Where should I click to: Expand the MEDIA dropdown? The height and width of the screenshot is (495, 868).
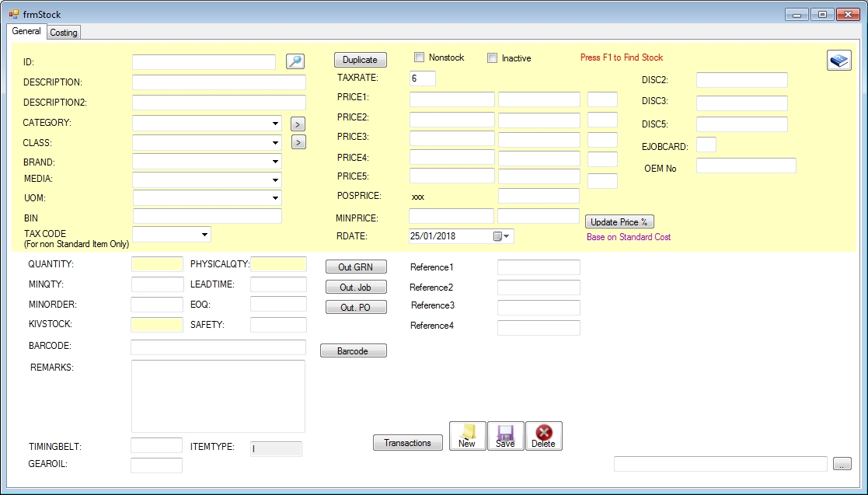275,180
